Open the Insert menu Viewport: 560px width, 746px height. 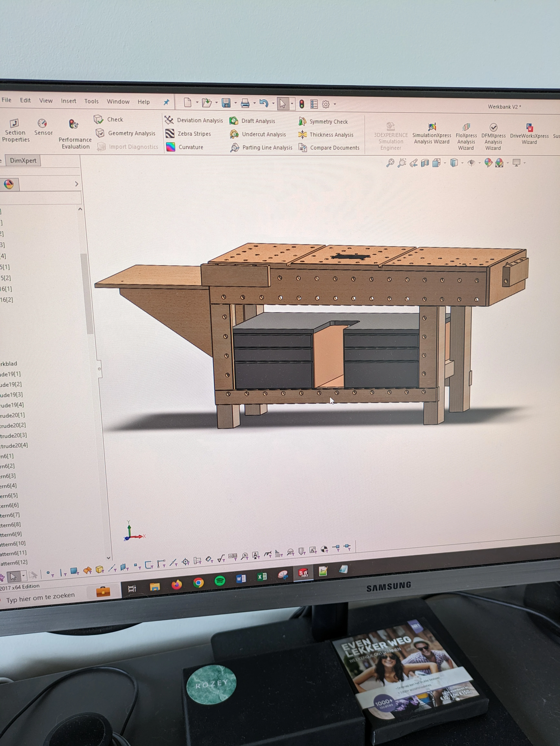[68, 101]
